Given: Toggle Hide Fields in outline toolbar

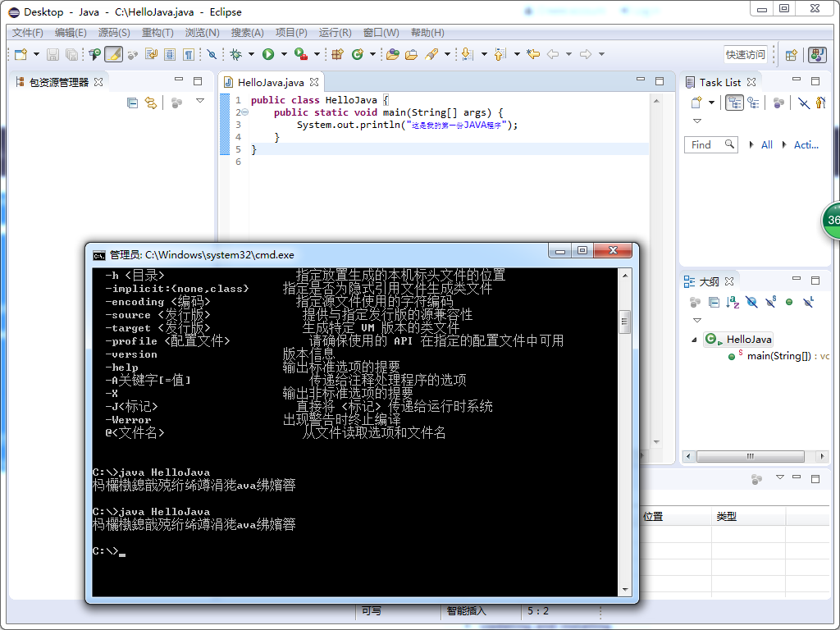Looking at the screenshot, I should point(751,303).
